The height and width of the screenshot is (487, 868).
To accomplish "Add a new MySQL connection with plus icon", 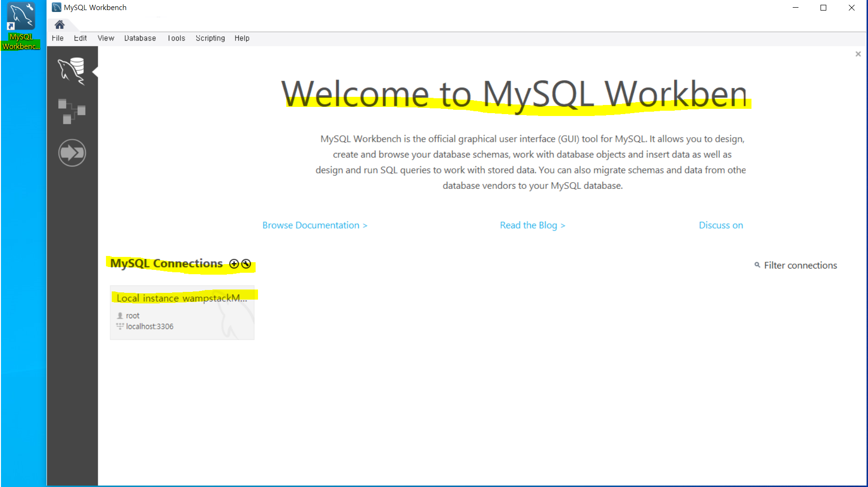I will point(234,264).
